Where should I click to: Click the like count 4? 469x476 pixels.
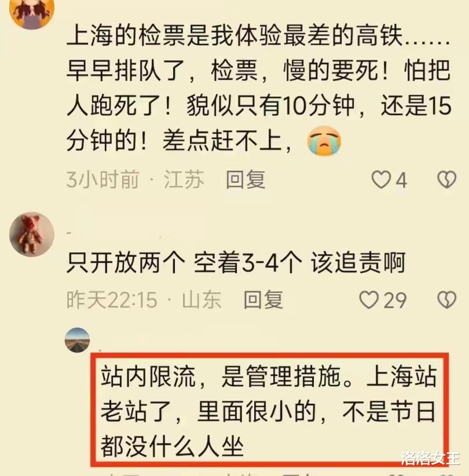click(401, 180)
